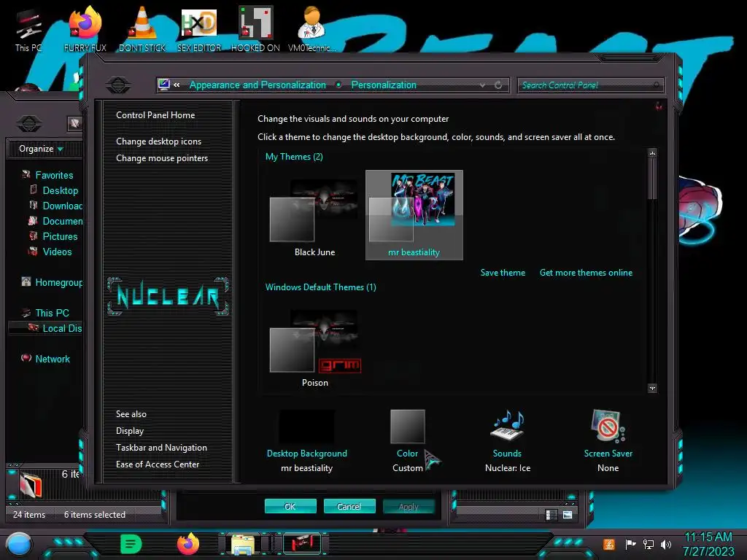This screenshot has height=560, width=747.
Task: Select the Poison theme
Action: tap(314, 348)
